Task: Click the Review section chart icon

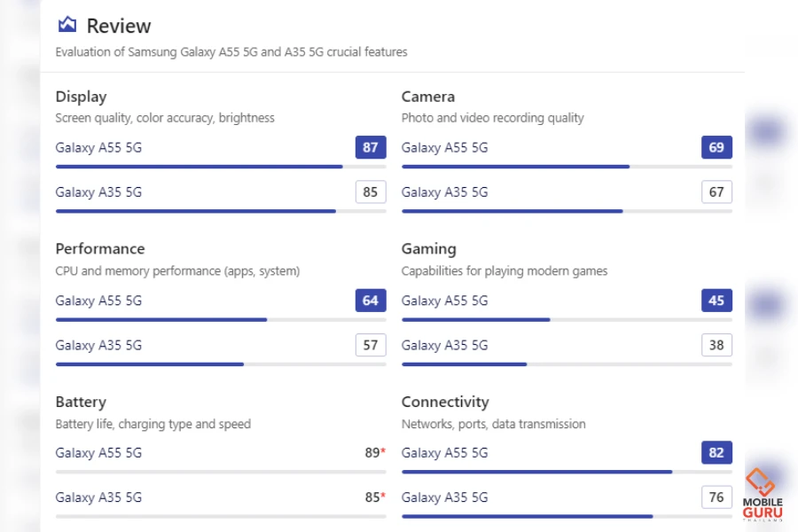Action: [x=66, y=25]
